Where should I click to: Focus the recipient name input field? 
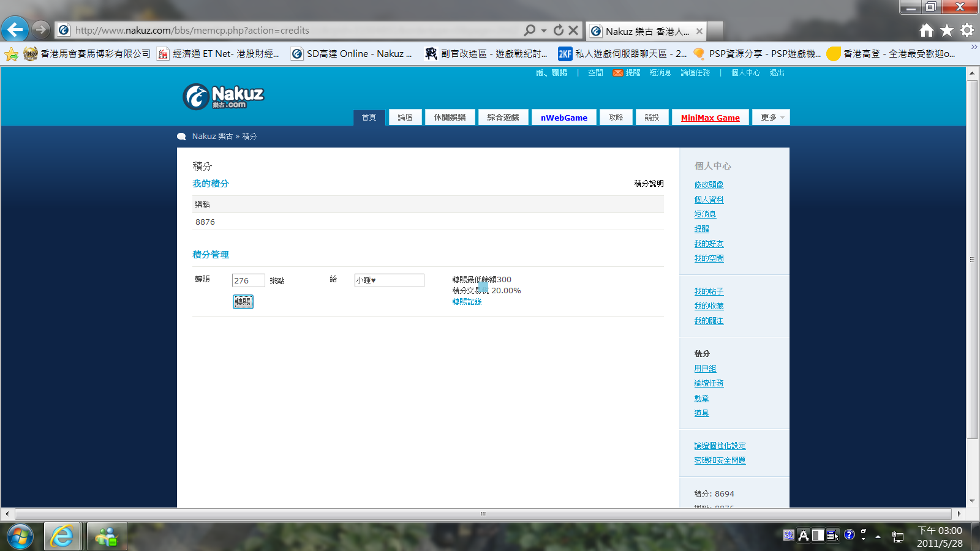(390, 280)
